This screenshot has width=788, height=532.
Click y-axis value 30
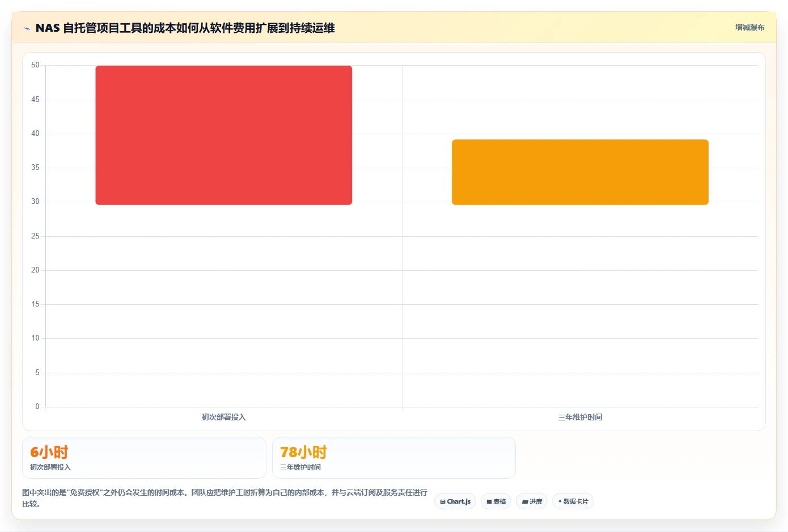point(35,202)
